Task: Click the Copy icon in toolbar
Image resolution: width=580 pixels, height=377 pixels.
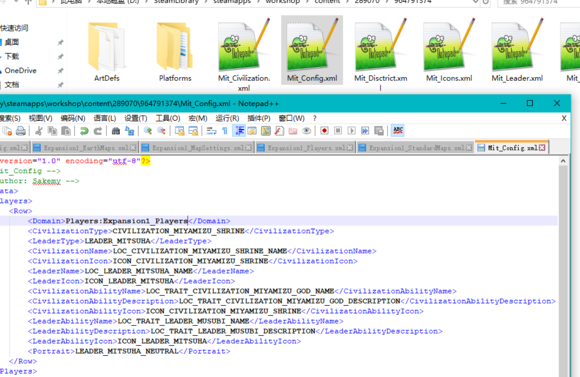Action: click(52, 131)
